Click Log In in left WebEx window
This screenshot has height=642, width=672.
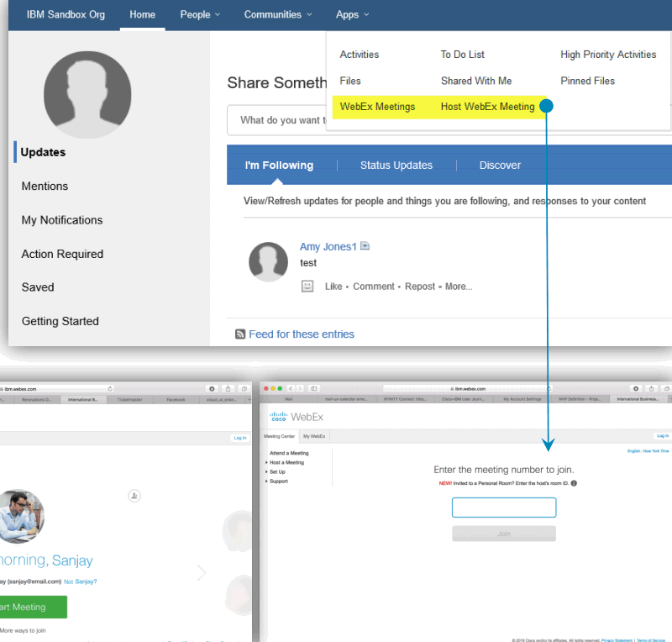click(x=240, y=438)
